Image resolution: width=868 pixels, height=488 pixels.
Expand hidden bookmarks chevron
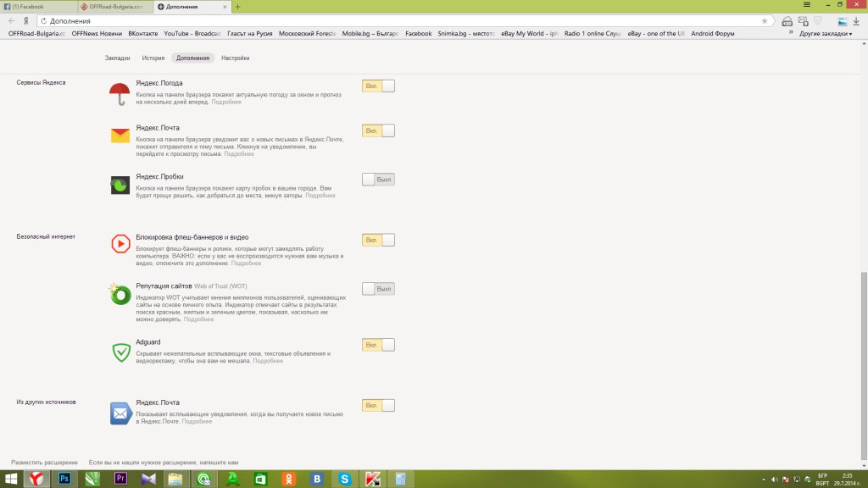pyautogui.click(x=791, y=33)
